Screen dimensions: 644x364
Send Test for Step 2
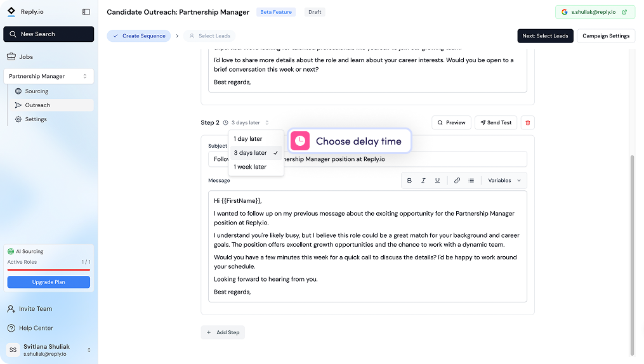coord(496,122)
